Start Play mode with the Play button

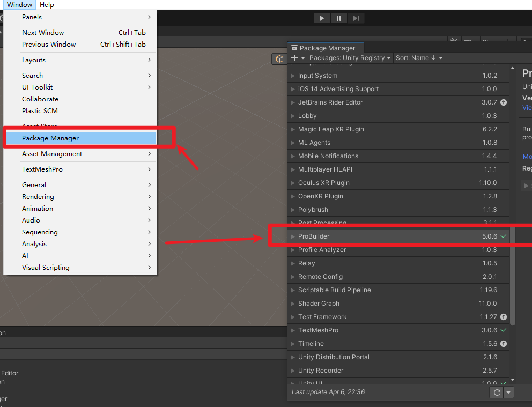322,18
